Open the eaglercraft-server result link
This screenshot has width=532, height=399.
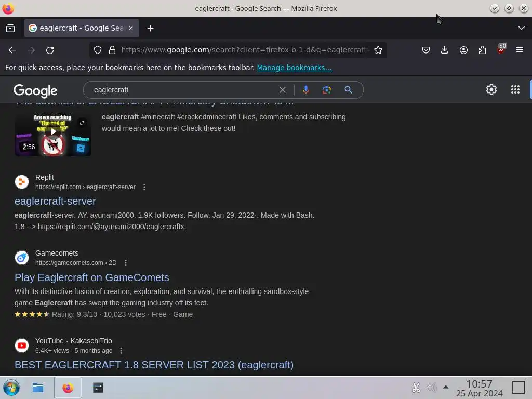point(55,201)
